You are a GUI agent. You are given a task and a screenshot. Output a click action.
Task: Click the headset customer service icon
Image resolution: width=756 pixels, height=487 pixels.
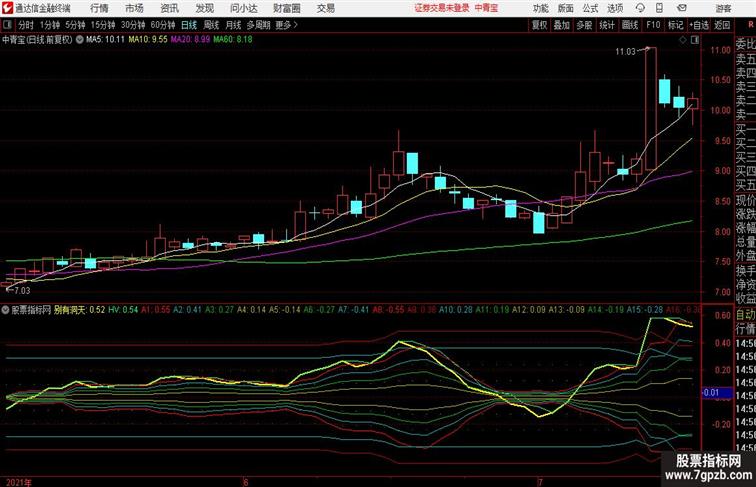640,8
